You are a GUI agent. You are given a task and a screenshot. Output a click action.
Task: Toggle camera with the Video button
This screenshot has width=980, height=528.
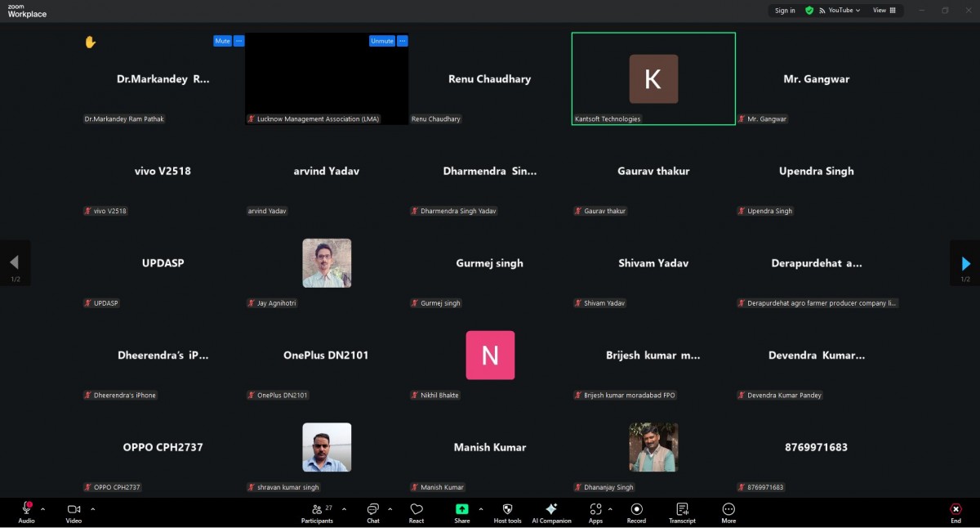[73, 512]
